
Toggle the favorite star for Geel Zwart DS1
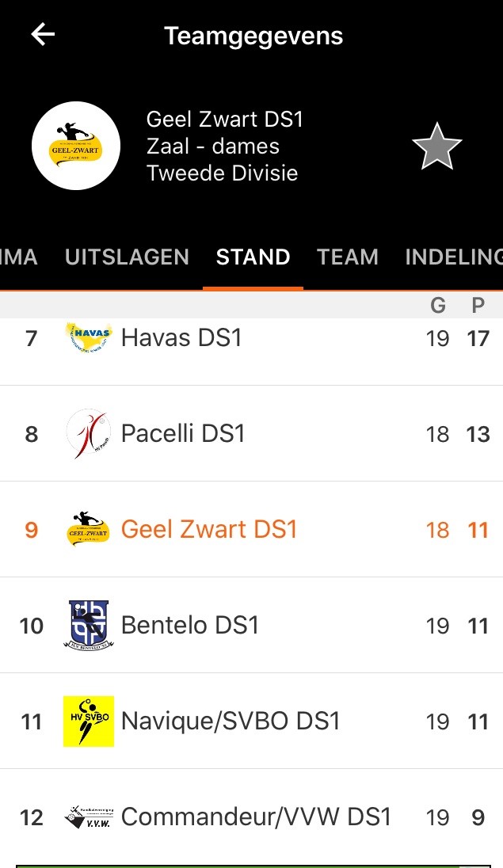[436, 147]
